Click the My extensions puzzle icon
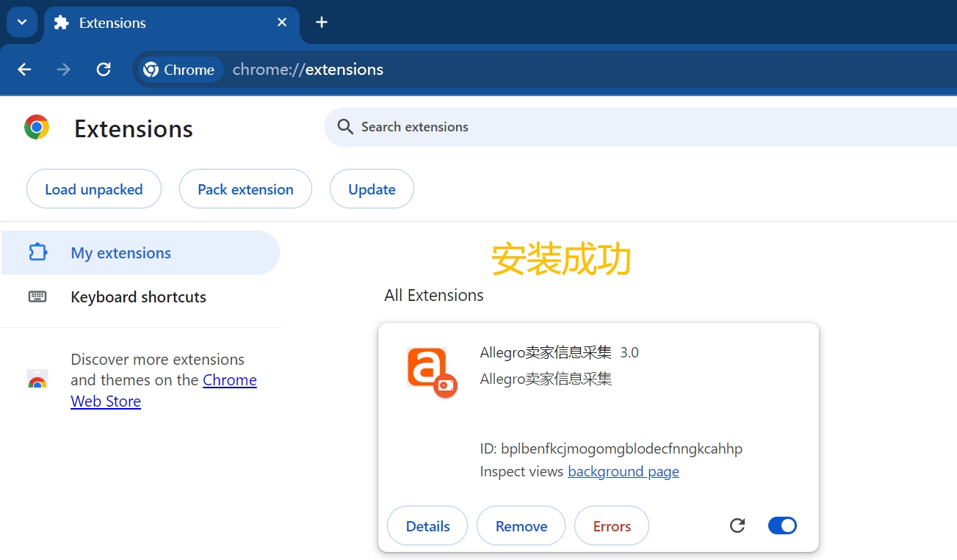957x560 pixels. tap(37, 252)
